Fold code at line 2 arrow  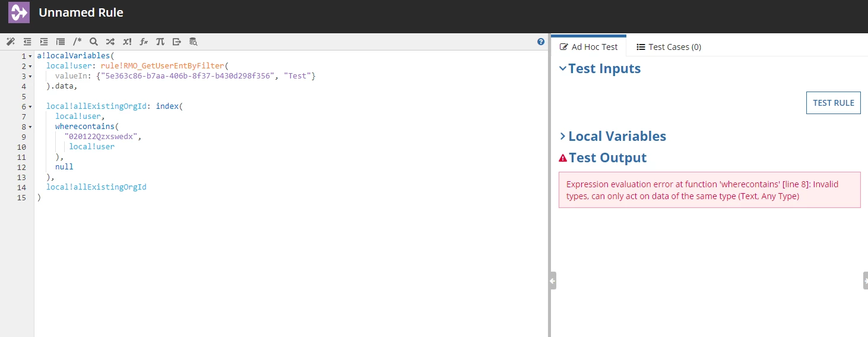tap(30, 66)
